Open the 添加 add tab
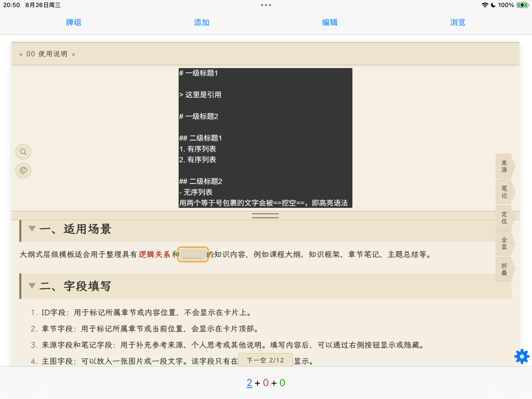The image size is (532, 399). 202,22
